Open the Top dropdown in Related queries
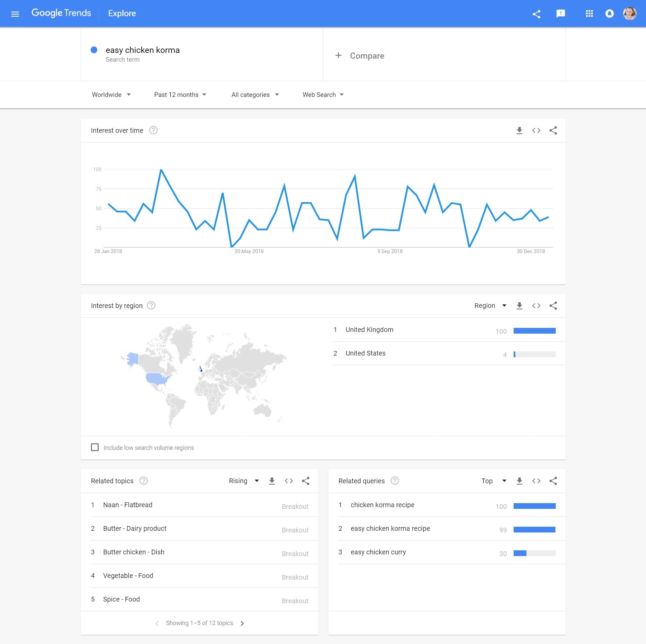This screenshot has height=644, width=646. pos(494,481)
